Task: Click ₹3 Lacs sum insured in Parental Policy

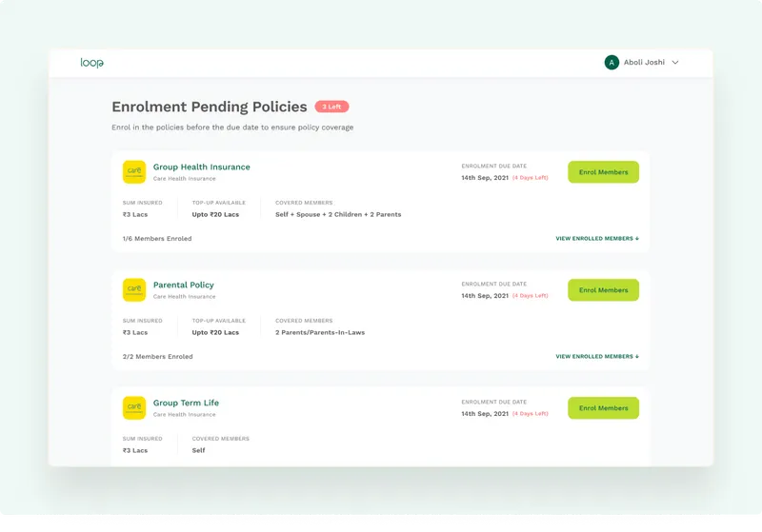Action: [x=135, y=332]
